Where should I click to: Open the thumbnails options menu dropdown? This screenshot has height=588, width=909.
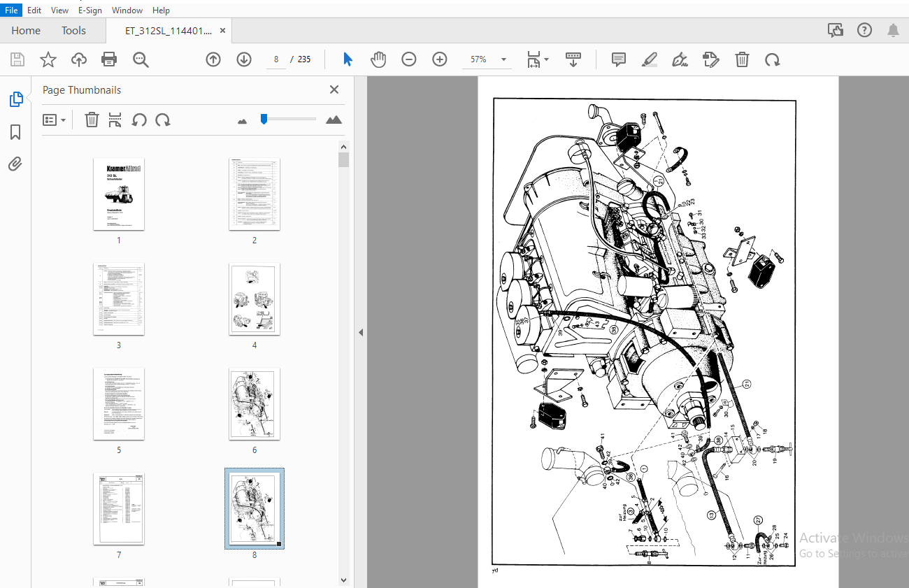(54, 120)
